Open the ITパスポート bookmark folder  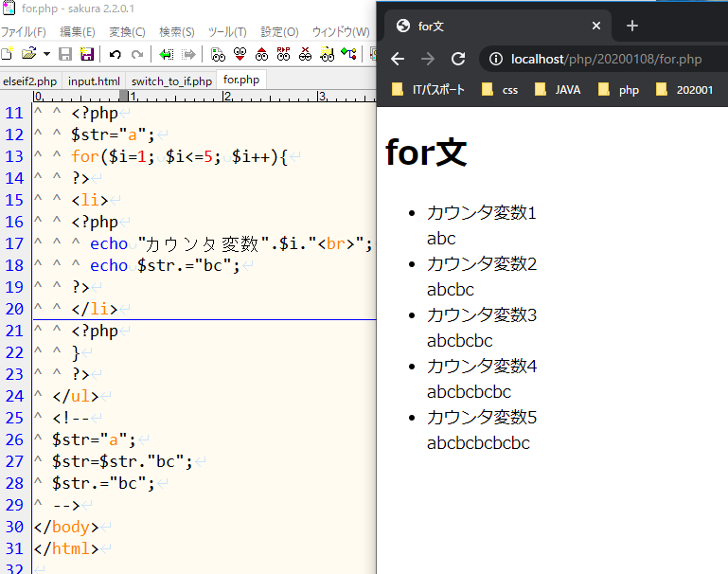coord(428,90)
